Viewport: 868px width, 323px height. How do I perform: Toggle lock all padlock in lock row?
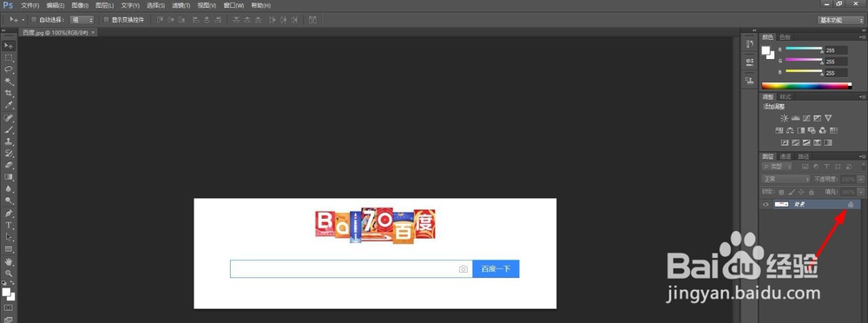812,192
